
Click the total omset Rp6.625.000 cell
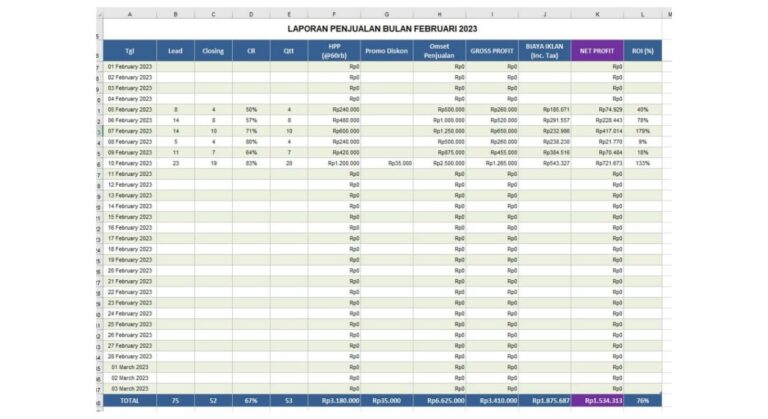[x=440, y=400]
